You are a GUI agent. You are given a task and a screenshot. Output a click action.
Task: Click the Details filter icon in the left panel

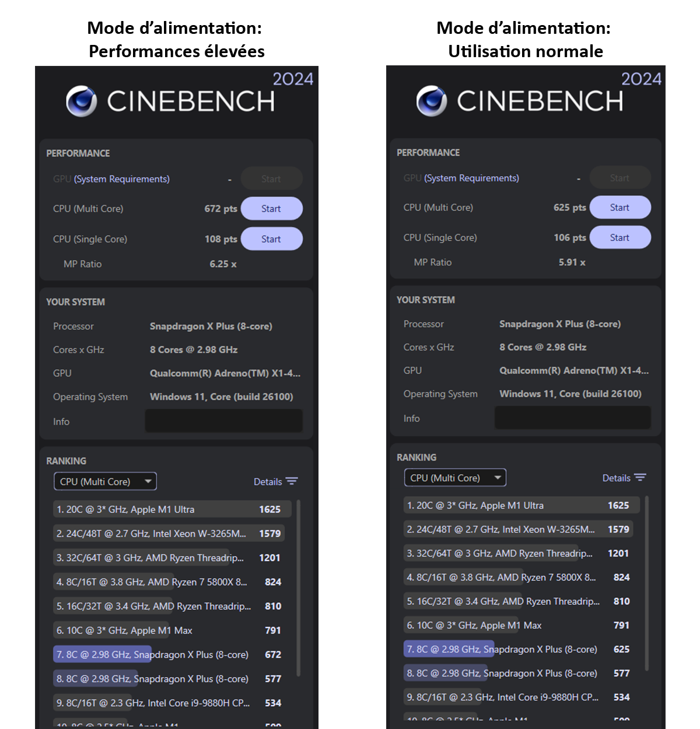click(x=292, y=481)
